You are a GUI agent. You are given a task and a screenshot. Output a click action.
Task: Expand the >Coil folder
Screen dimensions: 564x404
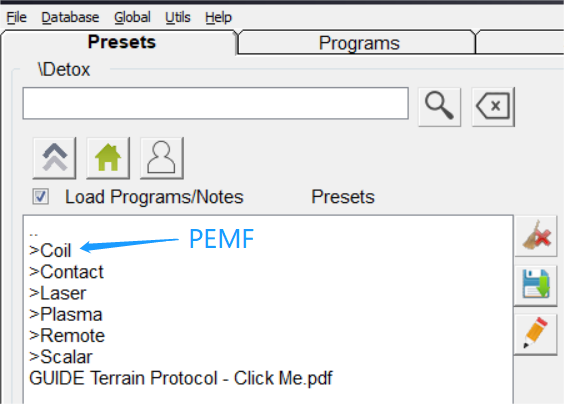[50, 250]
